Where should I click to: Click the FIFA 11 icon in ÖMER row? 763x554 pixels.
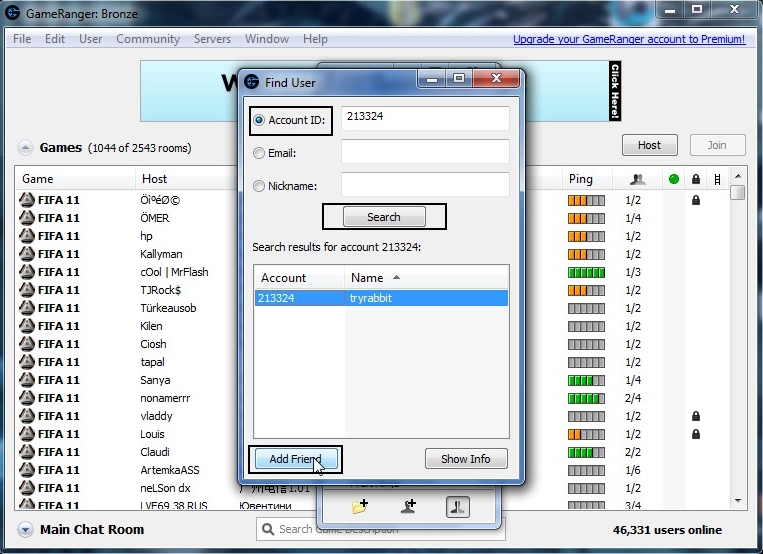[x=27, y=218]
